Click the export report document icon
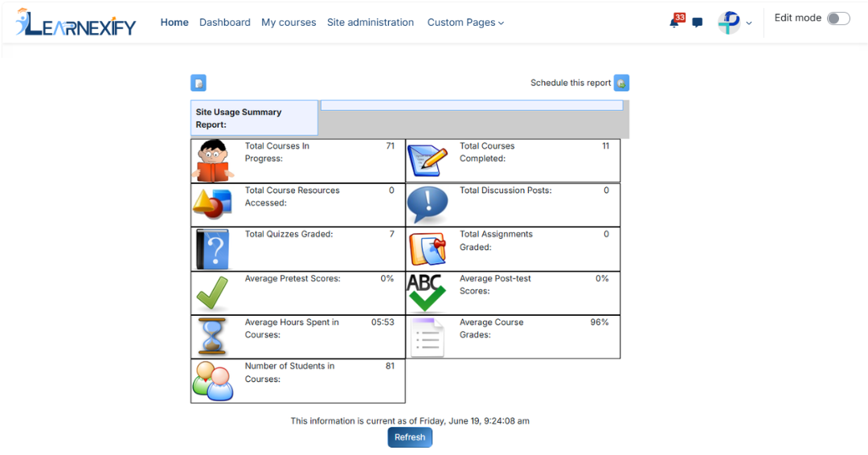Viewport: 868px width, 455px height. tap(199, 83)
